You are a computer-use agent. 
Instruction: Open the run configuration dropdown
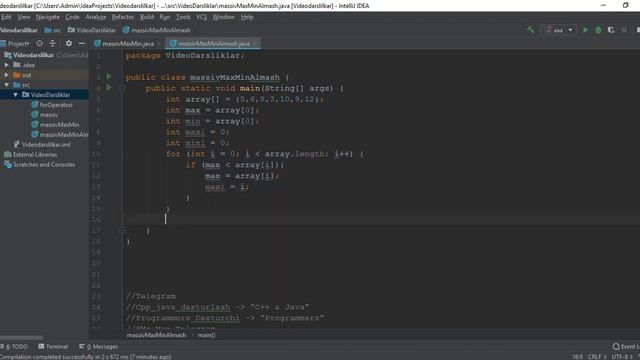point(558,30)
